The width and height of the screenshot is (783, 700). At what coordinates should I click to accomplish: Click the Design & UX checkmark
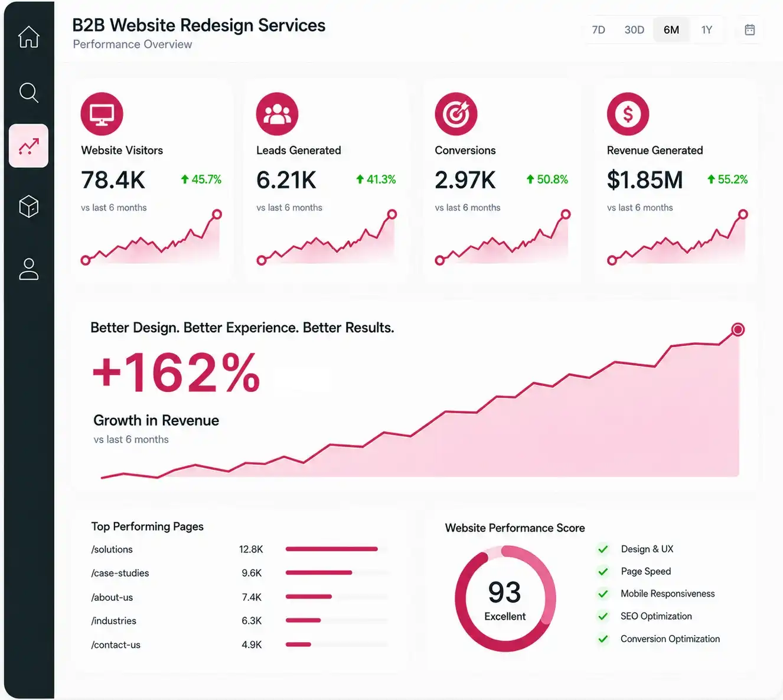[x=603, y=549]
